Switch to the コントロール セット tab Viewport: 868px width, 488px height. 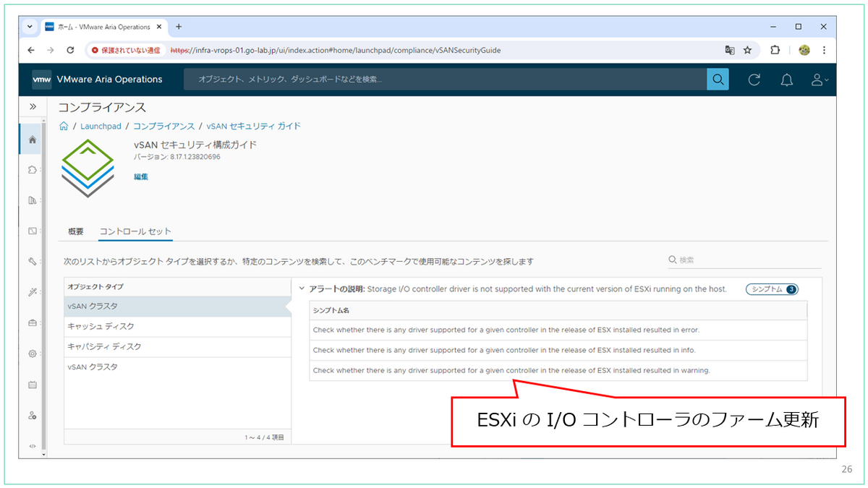coord(135,231)
